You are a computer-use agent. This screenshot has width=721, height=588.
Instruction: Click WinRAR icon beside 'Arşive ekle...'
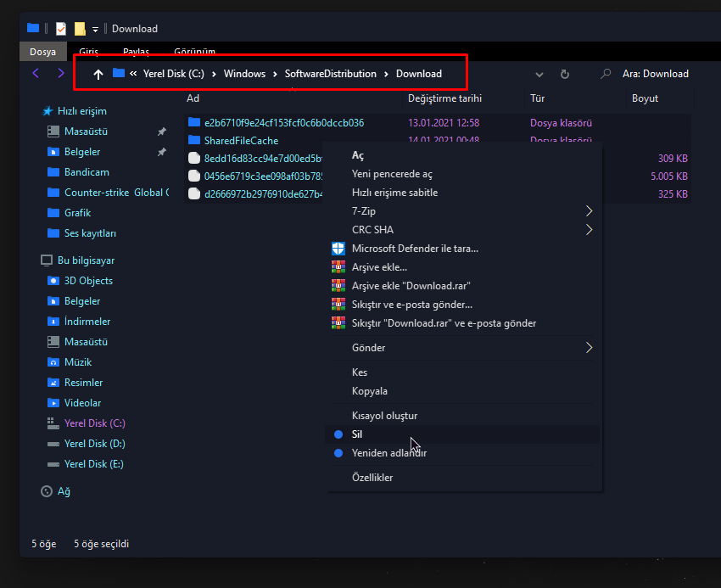338,267
